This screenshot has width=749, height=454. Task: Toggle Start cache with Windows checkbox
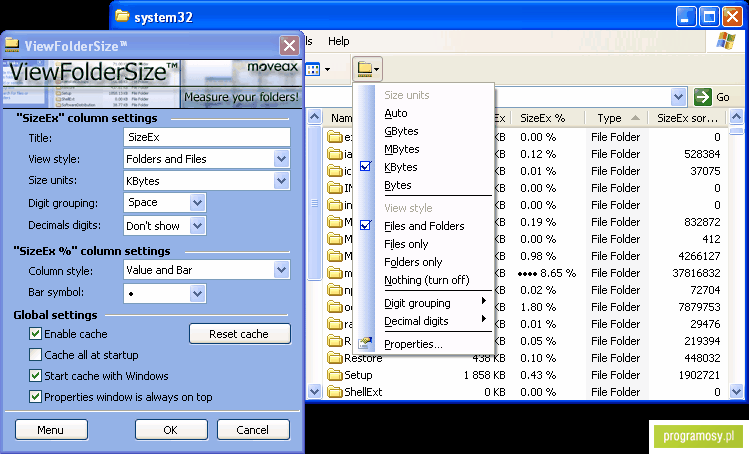[35, 376]
